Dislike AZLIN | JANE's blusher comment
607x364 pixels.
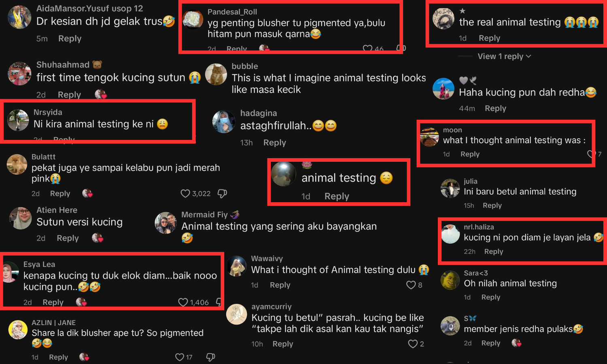tap(210, 357)
